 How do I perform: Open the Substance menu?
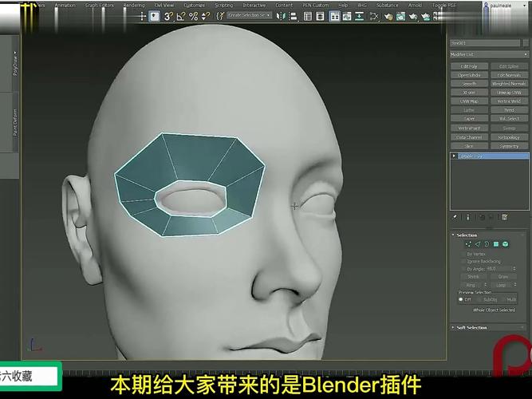click(x=387, y=5)
